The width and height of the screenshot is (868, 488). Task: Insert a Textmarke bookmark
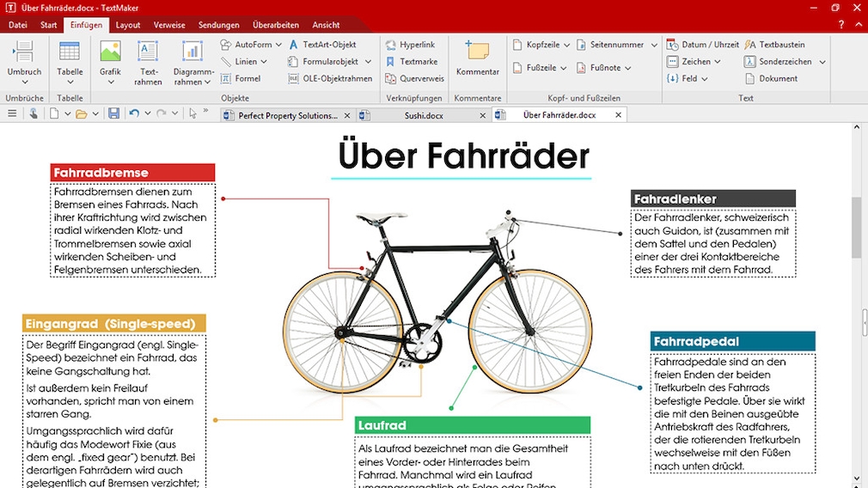click(391, 62)
